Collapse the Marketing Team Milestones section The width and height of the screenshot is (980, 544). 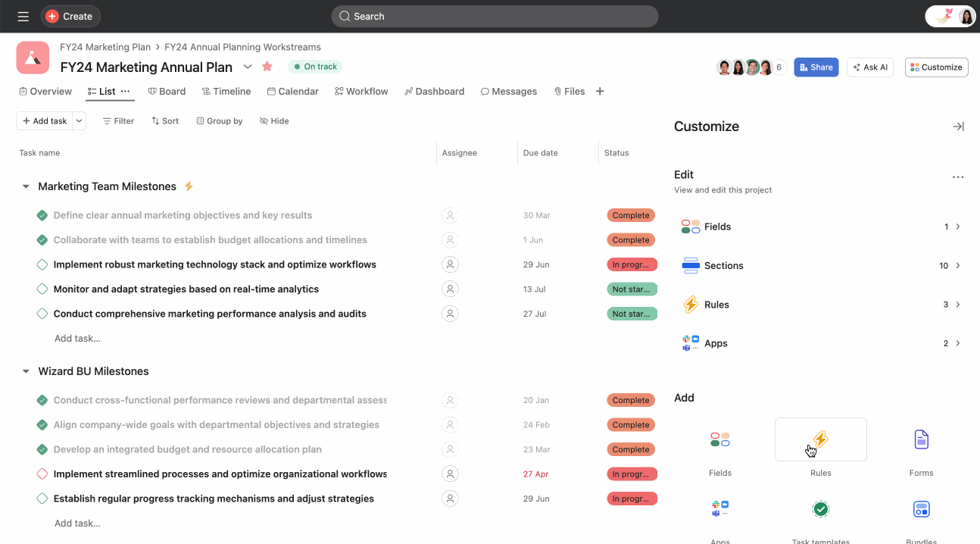pos(26,186)
